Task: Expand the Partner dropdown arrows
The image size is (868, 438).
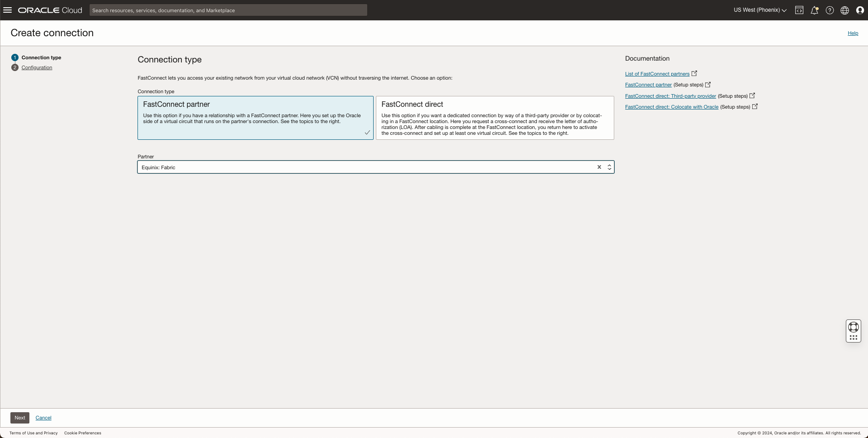Action: 609,167
